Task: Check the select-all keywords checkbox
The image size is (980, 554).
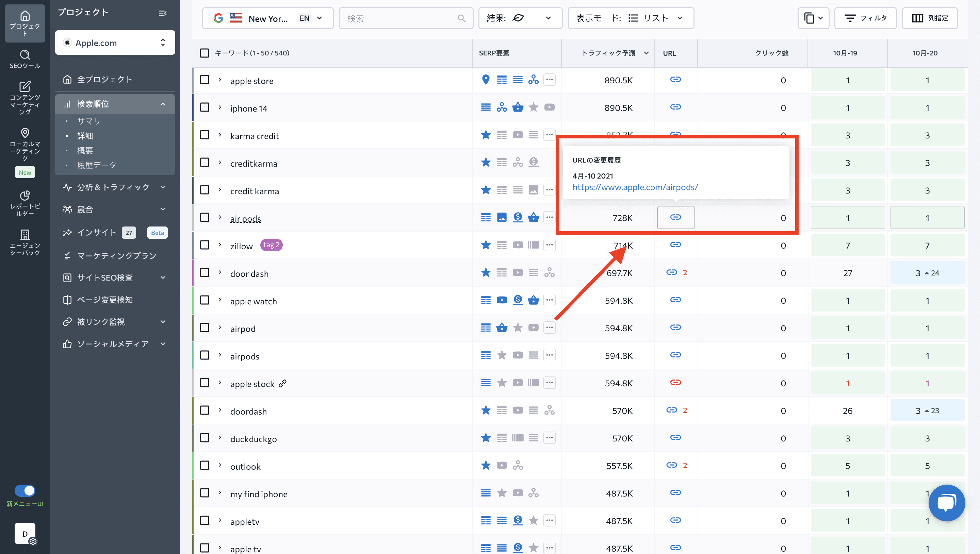Action: click(x=205, y=53)
